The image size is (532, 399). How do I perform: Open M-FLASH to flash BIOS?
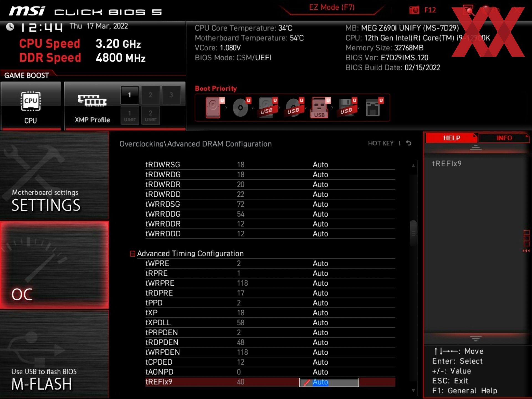pos(54,354)
